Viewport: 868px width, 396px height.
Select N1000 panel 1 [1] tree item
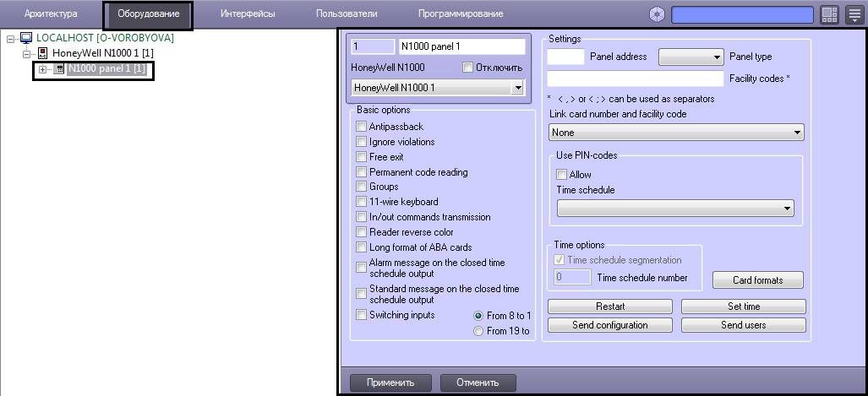point(107,69)
